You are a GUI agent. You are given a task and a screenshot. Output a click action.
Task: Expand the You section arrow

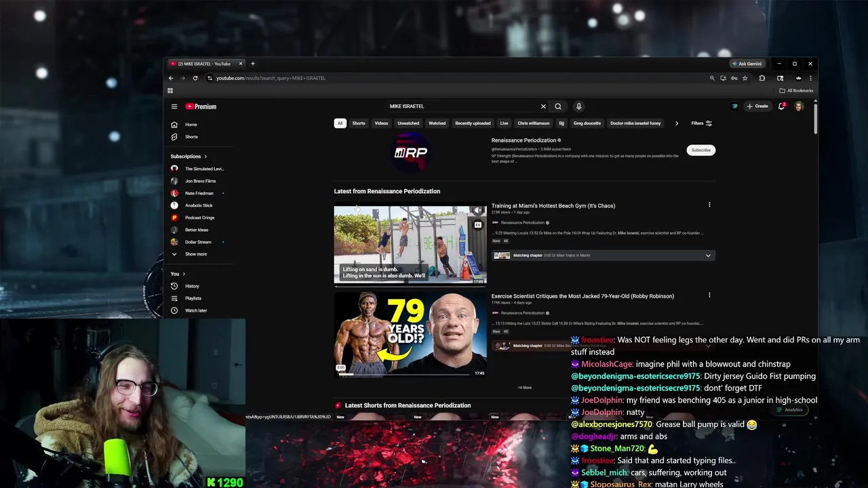point(184,274)
